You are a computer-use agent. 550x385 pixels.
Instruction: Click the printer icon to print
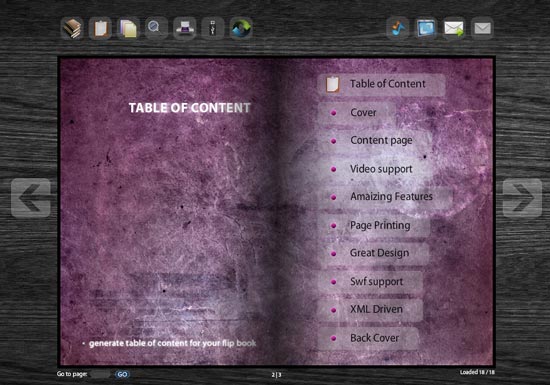click(x=185, y=28)
